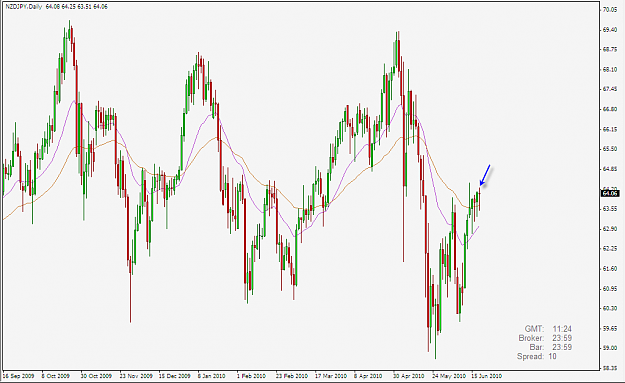Image resolution: width=625 pixels, height=383 pixels.
Task: Select the 8 Apr 2010 date label
Action: (368, 376)
